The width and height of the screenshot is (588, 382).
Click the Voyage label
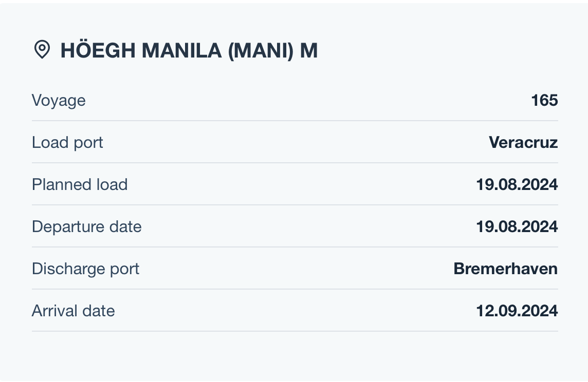[x=59, y=101]
